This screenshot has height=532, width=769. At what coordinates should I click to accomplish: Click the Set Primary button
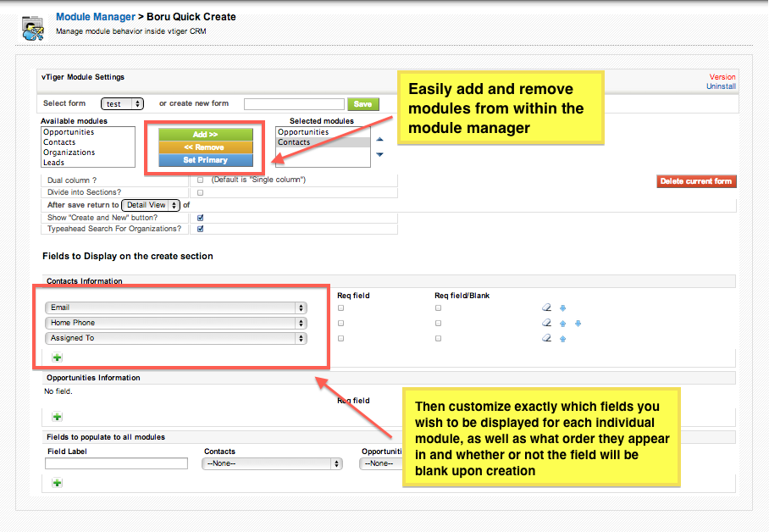[206, 160]
